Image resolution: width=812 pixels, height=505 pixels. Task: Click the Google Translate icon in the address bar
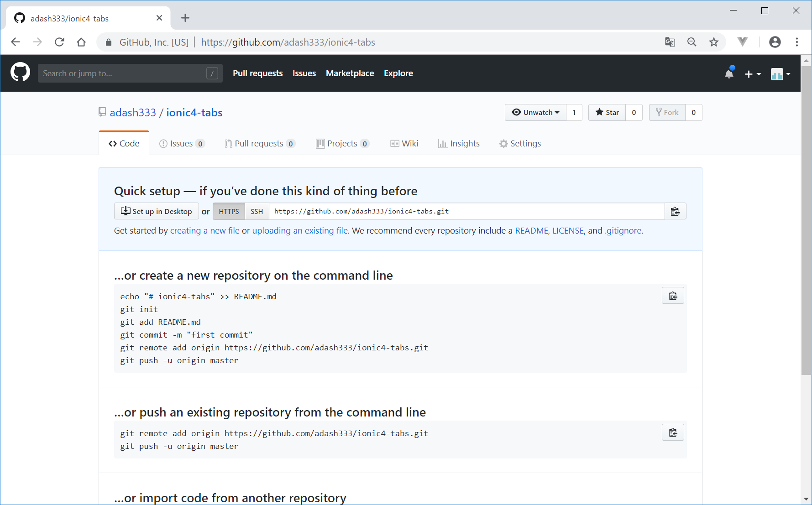[x=670, y=42]
